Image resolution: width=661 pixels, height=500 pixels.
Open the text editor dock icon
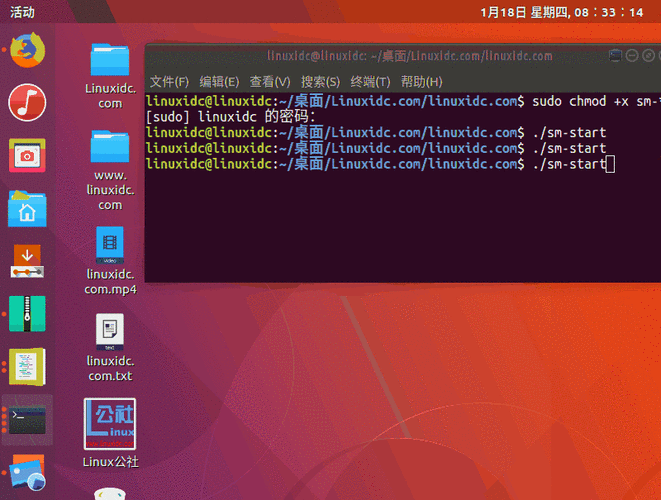(x=27, y=367)
